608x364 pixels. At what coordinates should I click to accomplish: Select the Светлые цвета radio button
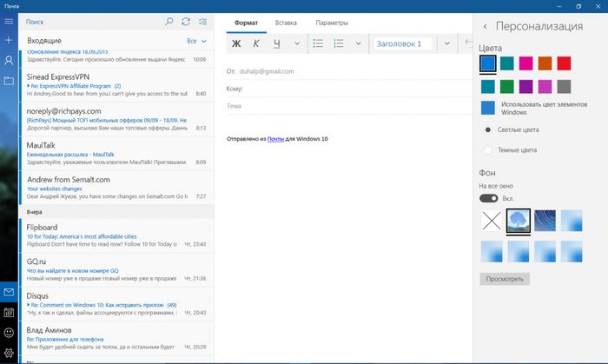click(489, 129)
